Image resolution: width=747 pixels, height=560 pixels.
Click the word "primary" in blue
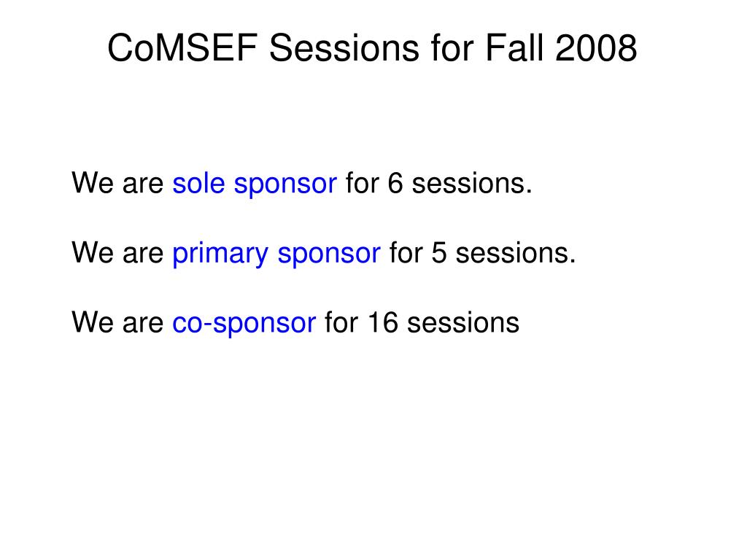(x=220, y=254)
